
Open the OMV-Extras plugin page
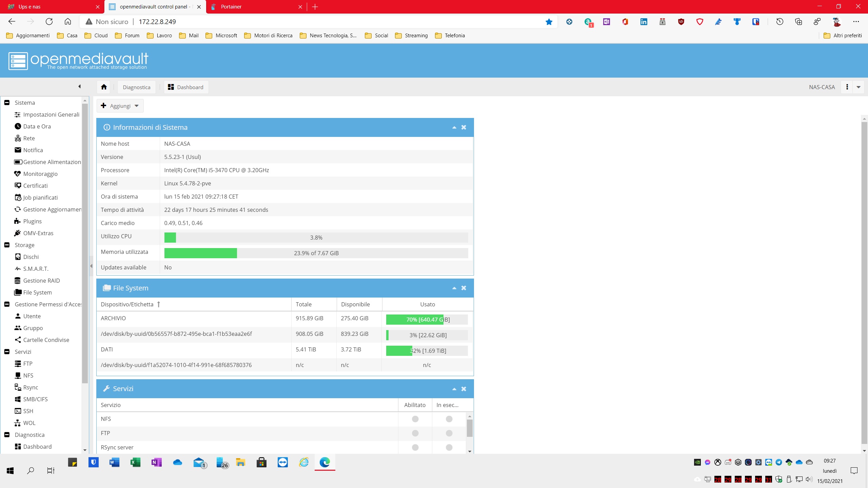(x=38, y=233)
